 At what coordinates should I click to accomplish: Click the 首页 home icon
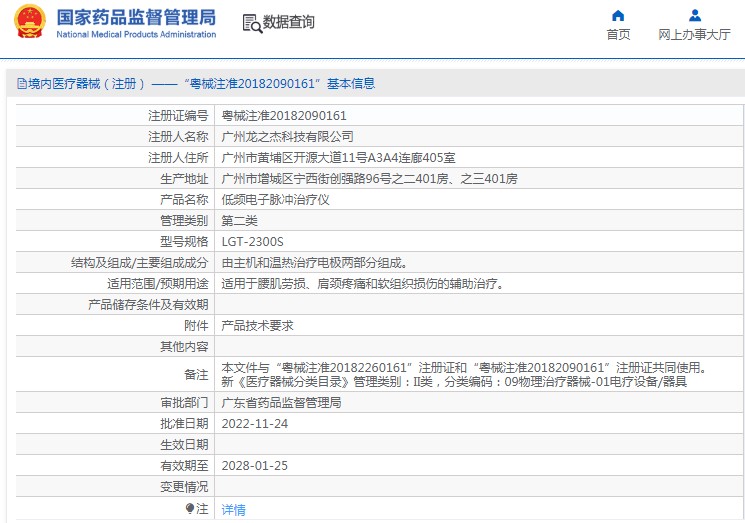[x=618, y=16]
